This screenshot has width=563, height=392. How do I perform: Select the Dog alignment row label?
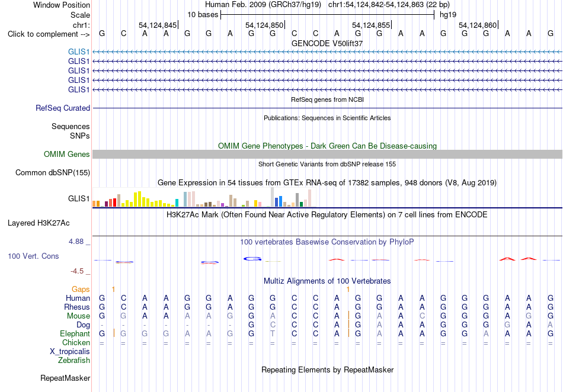(x=83, y=325)
